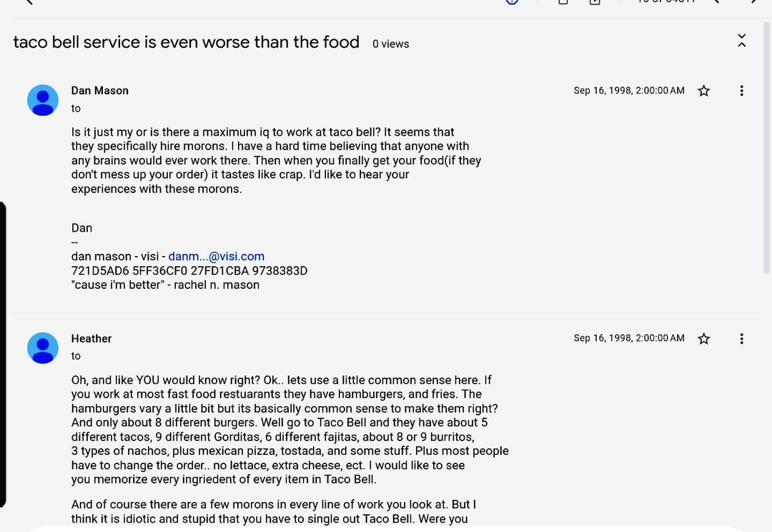Expand recipient details under Dan Mason
Viewport: 772px width, 532px height.
coord(76,109)
